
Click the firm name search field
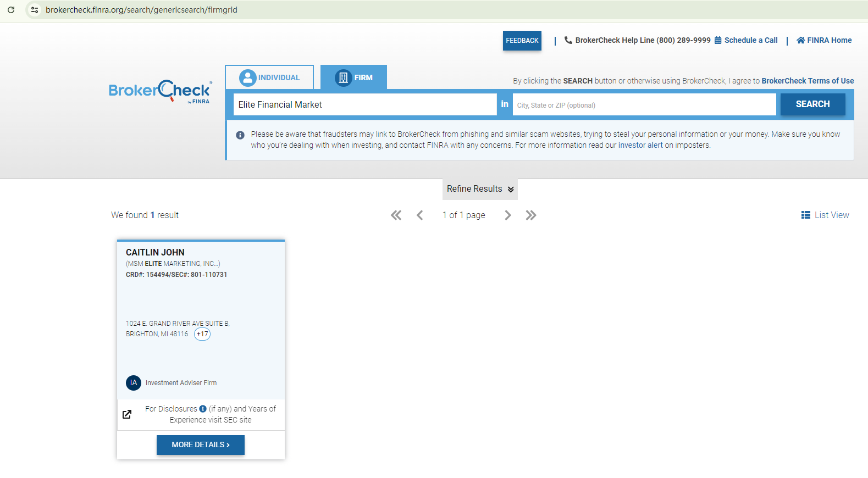tap(365, 104)
